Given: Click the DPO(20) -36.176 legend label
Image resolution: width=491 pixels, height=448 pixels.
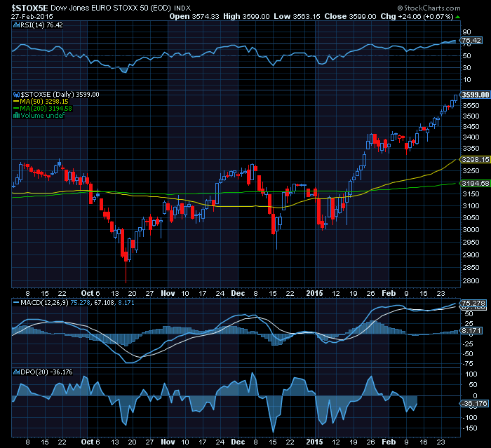Looking at the screenshot, I should point(46,372).
